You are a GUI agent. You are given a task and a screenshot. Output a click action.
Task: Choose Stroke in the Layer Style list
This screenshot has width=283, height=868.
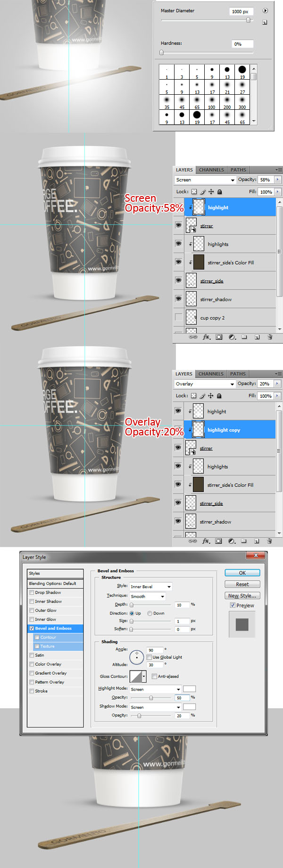[x=41, y=691]
